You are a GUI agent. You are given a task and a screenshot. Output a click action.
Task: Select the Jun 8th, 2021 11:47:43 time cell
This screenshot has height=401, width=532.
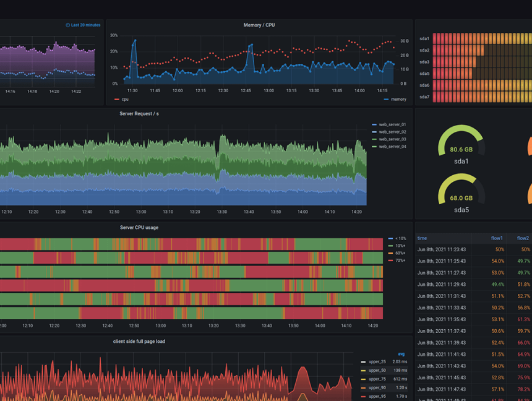click(442, 389)
